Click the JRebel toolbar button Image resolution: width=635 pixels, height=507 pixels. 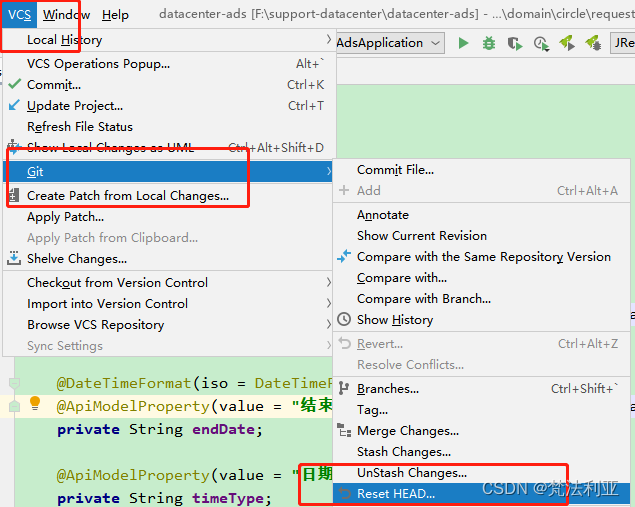(x=623, y=43)
